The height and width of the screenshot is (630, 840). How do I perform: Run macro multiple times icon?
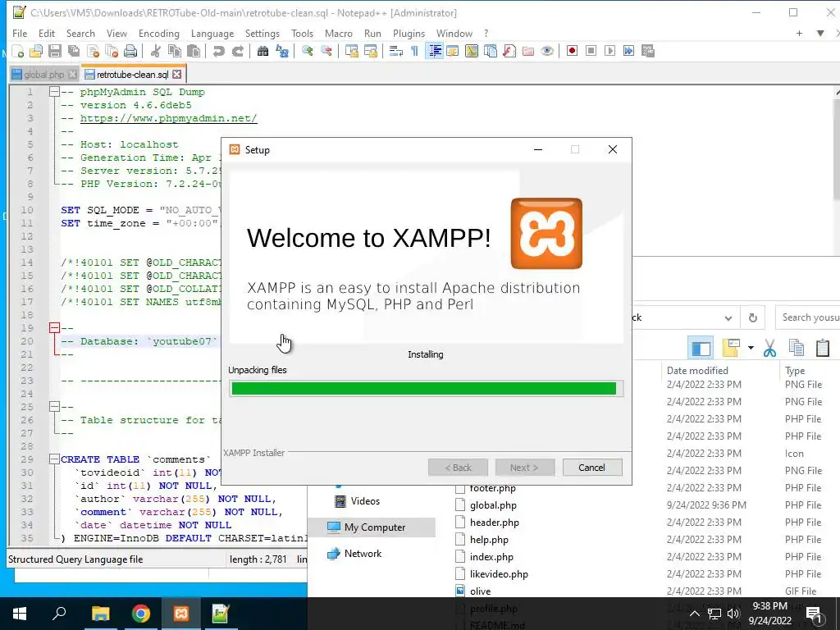click(628, 51)
